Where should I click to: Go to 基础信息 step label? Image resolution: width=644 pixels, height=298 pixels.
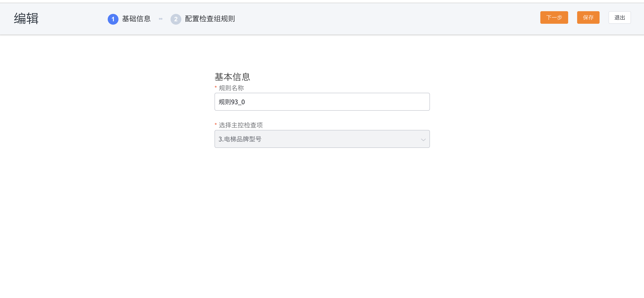[136, 19]
